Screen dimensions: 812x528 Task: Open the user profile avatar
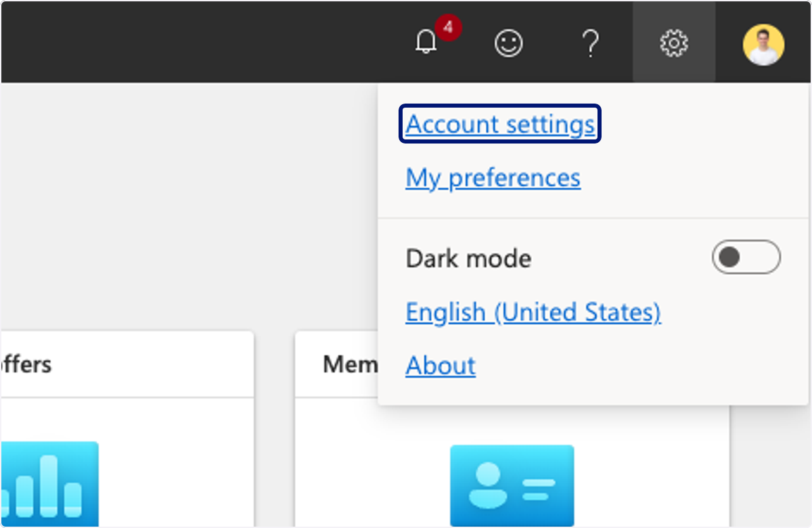pyautogui.click(x=764, y=45)
